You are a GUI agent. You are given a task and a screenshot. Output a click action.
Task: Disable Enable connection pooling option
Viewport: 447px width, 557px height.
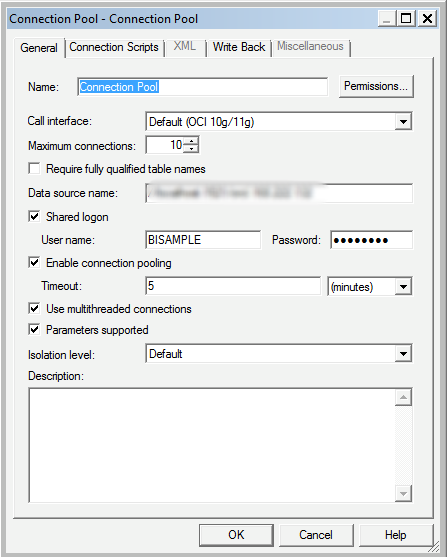[34, 263]
